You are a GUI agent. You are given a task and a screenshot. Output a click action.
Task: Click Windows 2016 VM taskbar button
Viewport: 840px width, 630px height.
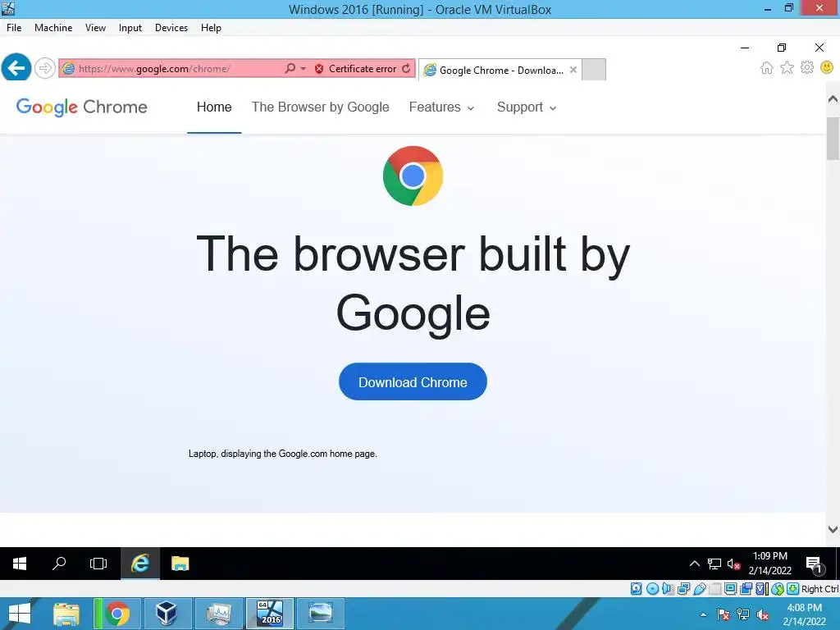(269, 614)
